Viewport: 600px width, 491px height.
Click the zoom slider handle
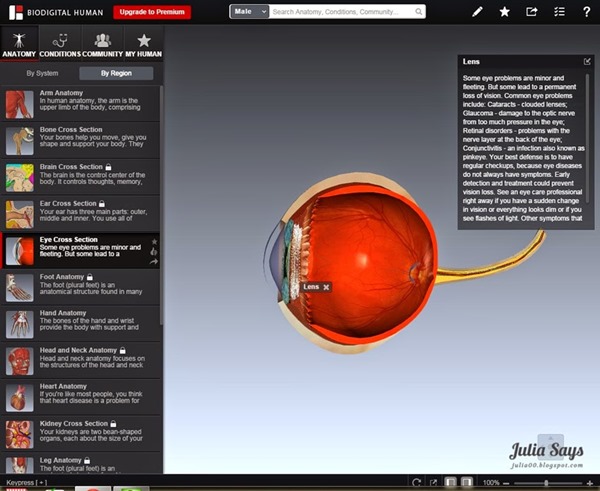click(547, 483)
